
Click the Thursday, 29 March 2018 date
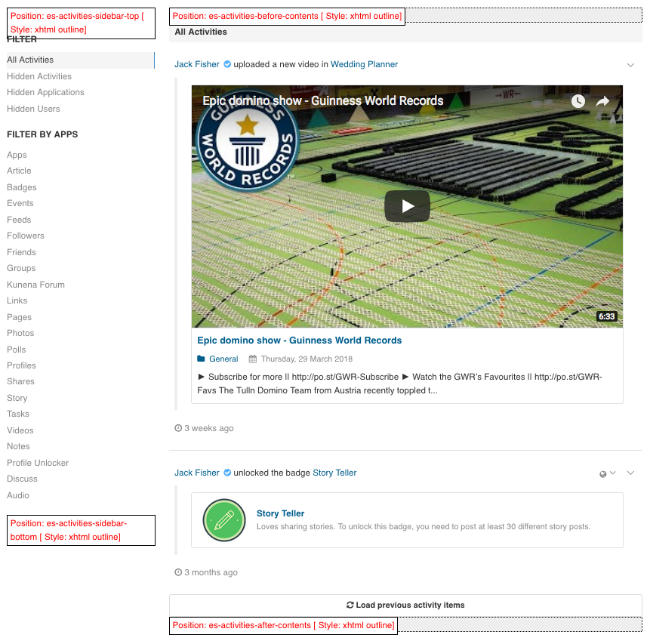click(307, 359)
